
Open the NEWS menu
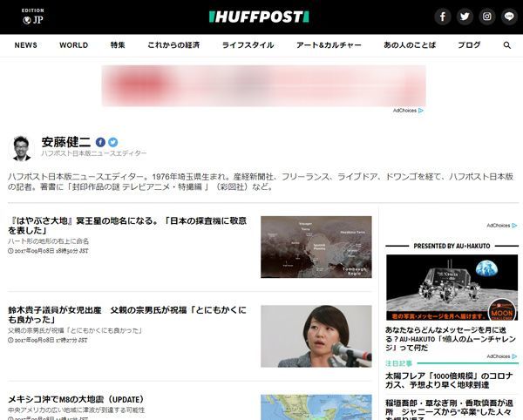click(x=25, y=45)
